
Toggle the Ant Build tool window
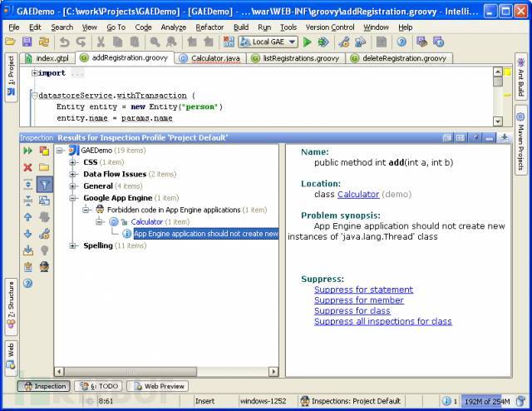521,77
